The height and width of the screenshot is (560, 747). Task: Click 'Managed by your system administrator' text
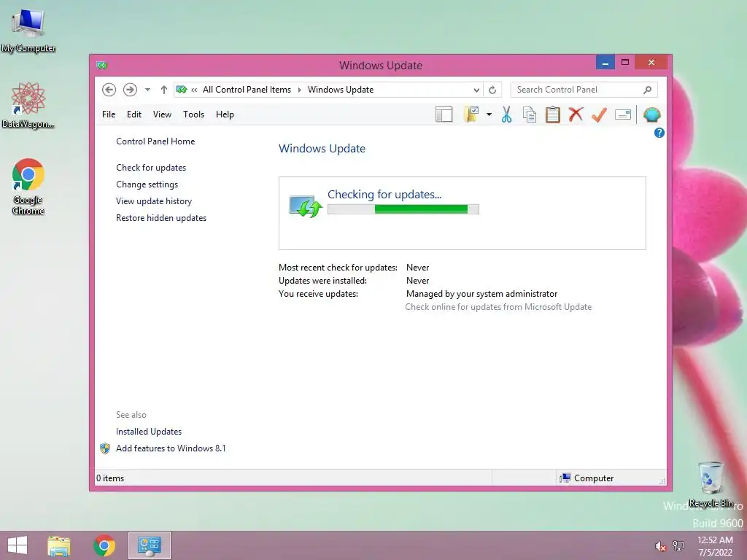(481, 294)
